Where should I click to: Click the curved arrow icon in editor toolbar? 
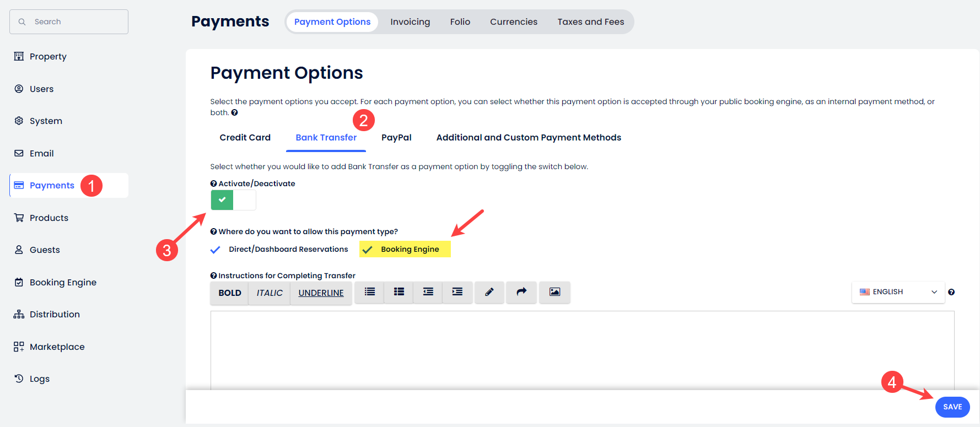coord(521,292)
